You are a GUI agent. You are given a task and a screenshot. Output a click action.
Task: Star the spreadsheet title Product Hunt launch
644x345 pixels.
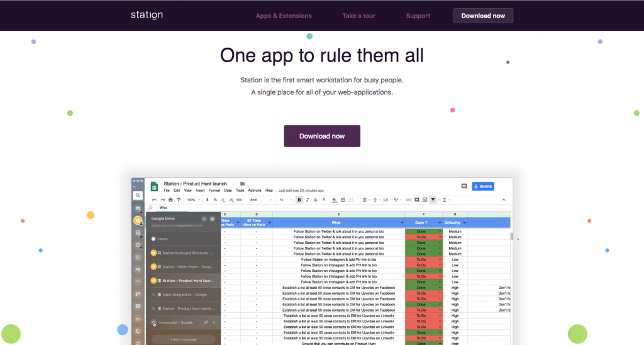coord(235,183)
